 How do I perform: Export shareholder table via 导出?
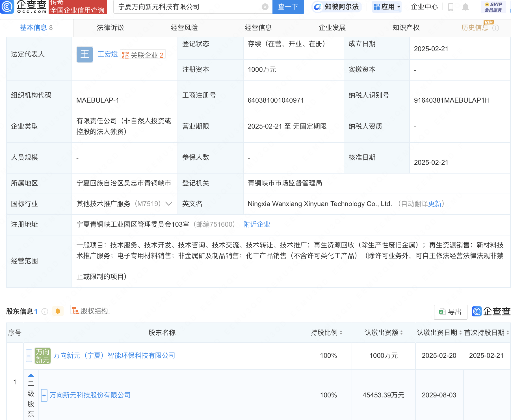pos(450,312)
